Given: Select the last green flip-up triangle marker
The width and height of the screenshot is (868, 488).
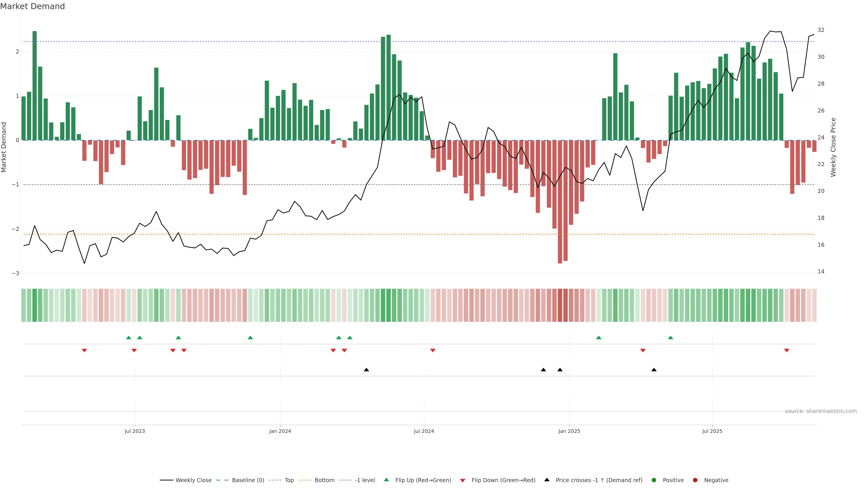Looking at the screenshot, I should point(670,338).
